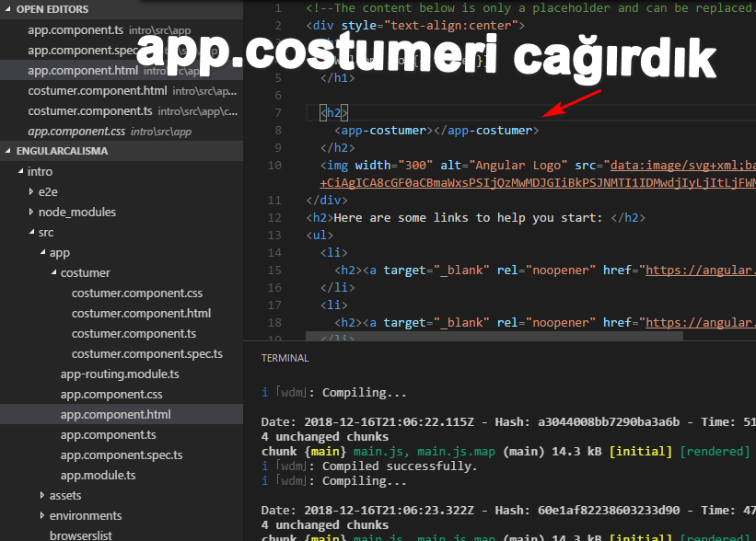Screen dimensions: 756x541
Task: Collapse the costumer folder arrow
Action: click(53, 272)
